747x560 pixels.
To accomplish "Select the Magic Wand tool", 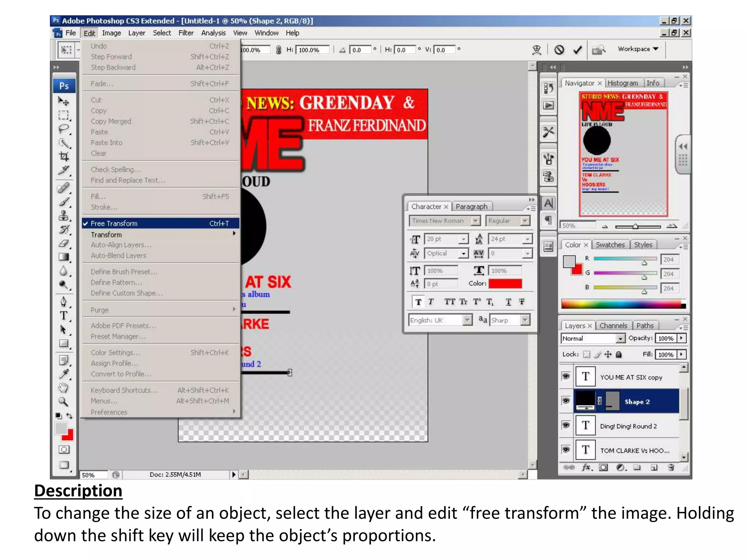I will [63, 143].
